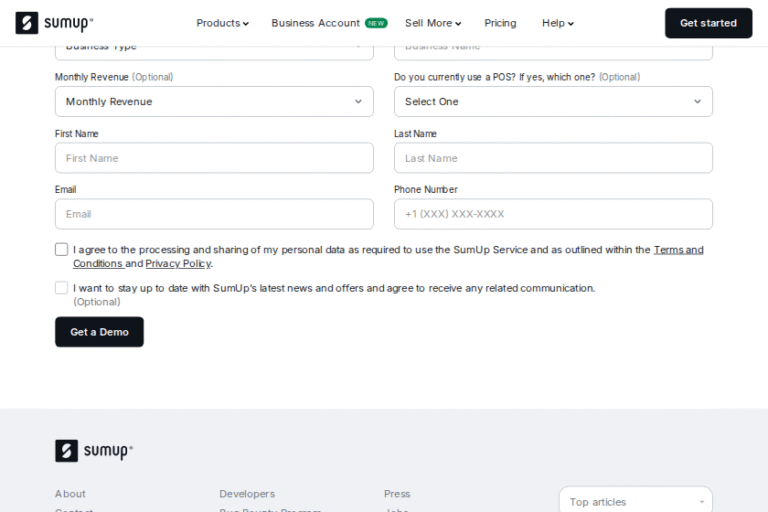This screenshot has height=512, width=768.
Task: Open the Privacy Policy link
Action: 178,264
